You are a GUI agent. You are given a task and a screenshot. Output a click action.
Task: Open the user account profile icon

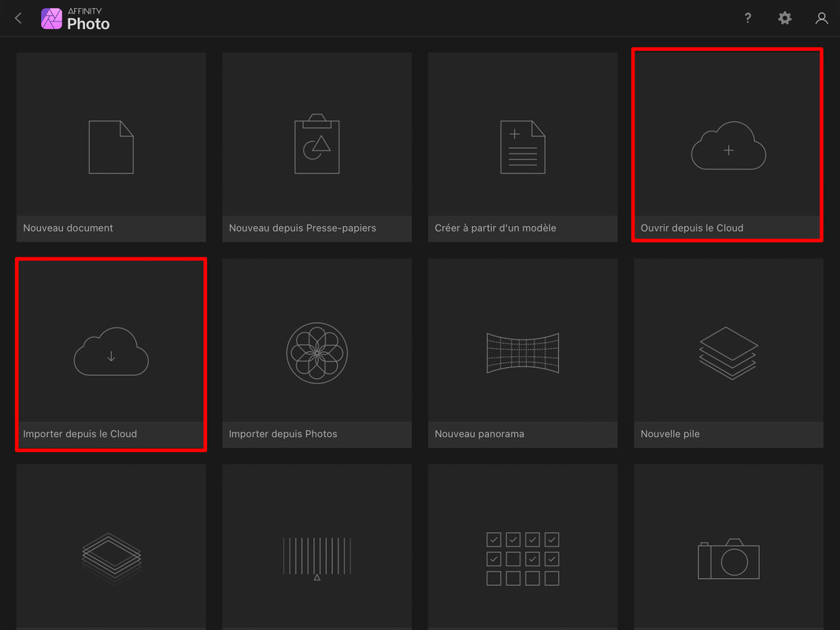point(821,18)
